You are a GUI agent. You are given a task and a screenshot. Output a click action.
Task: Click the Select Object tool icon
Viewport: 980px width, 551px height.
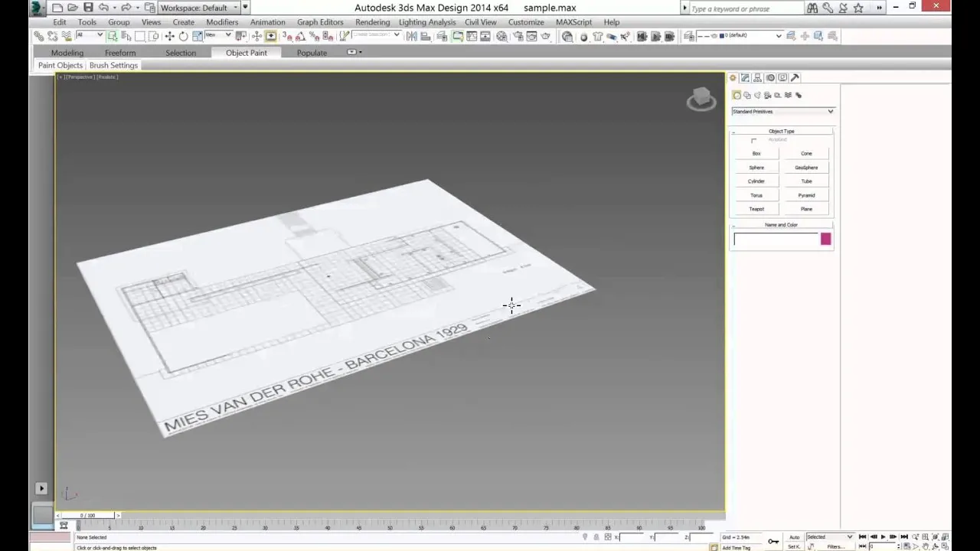(x=113, y=36)
